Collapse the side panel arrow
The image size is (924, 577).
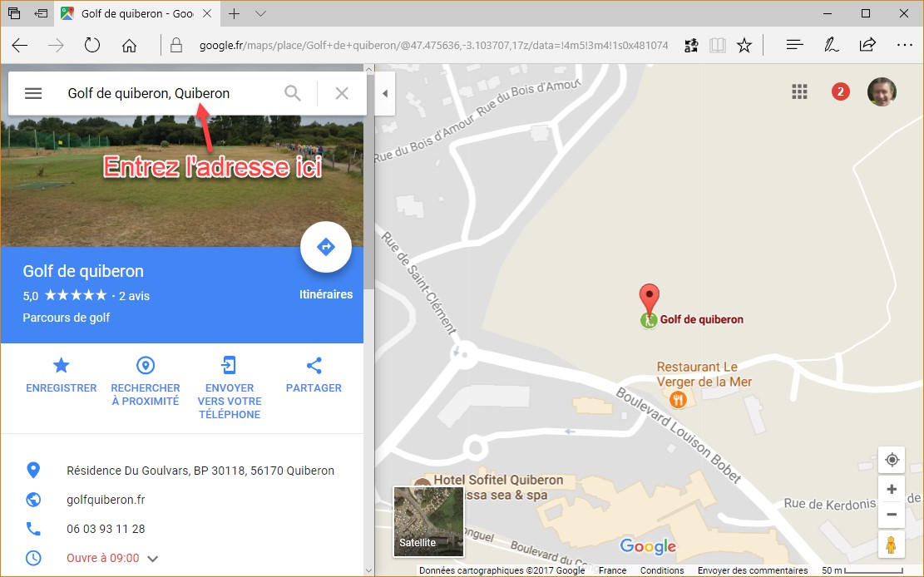point(385,93)
